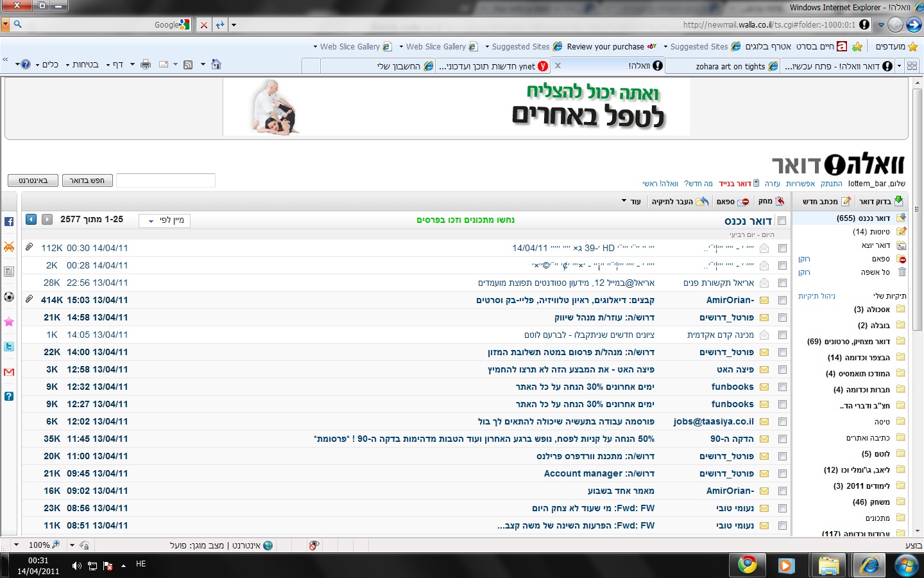The height and width of the screenshot is (578, 924).
Task: Click the חפש בדואר search mail button
Action: coord(88,180)
